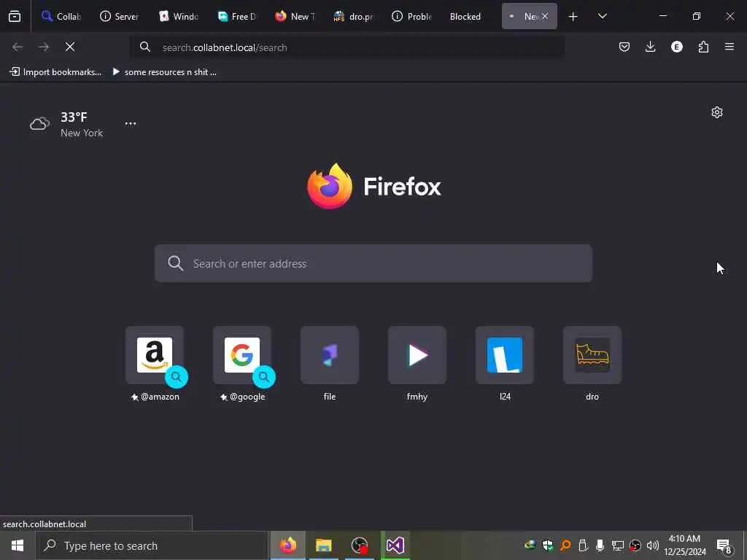This screenshot has width=747, height=560.
Task: Stop loading the page
Action: coord(70,47)
